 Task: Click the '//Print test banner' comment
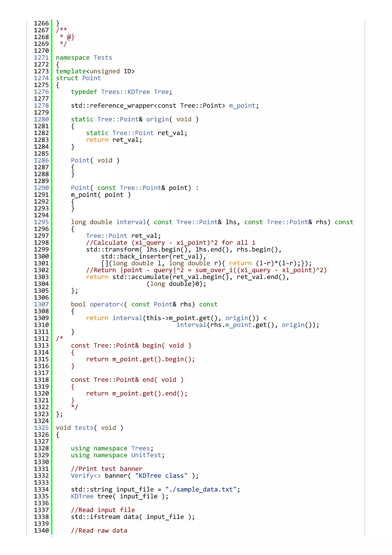click(x=106, y=469)
